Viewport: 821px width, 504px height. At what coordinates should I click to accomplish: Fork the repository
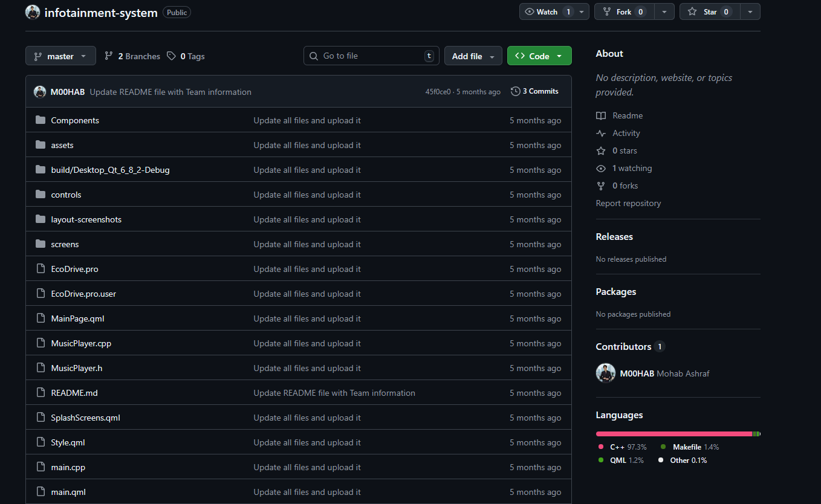624,12
